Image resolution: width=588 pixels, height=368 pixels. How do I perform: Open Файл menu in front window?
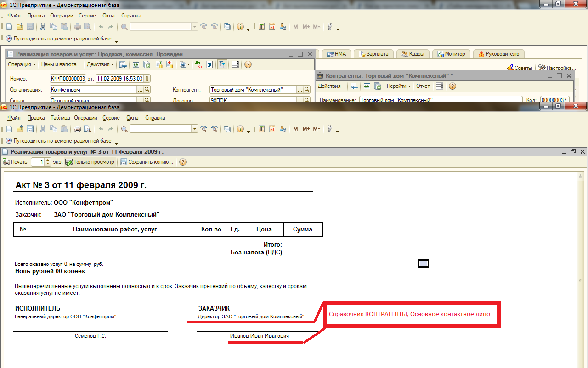click(x=14, y=118)
